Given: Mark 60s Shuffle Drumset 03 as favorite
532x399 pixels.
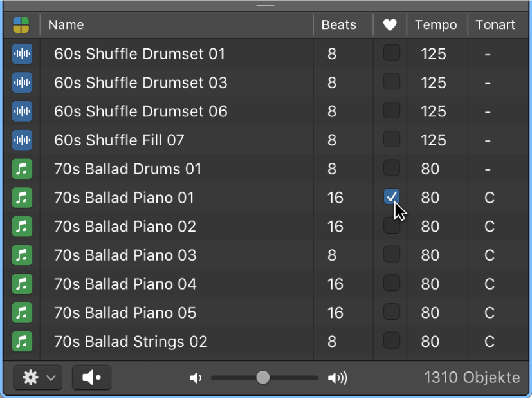Looking at the screenshot, I should [x=392, y=82].
